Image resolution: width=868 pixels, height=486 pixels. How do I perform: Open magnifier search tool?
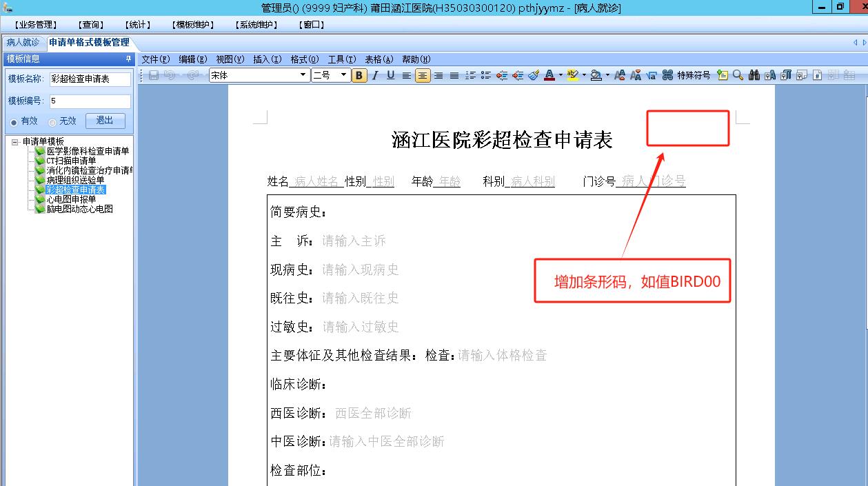coord(738,75)
